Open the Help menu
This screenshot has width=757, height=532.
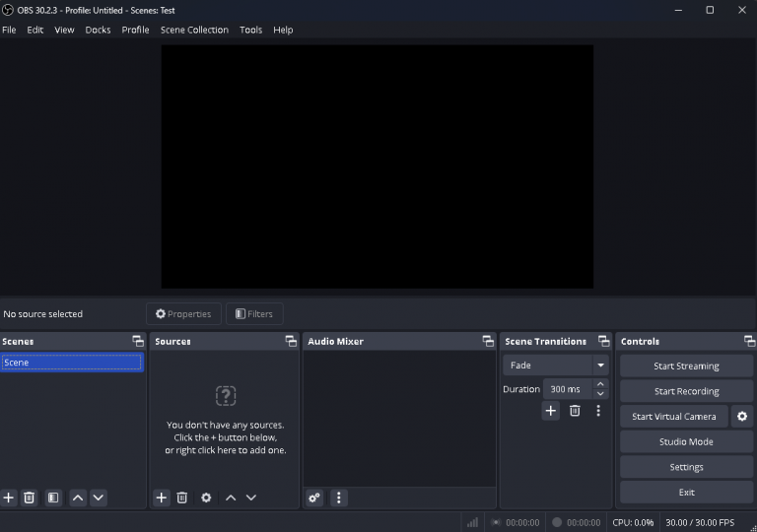pos(283,30)
